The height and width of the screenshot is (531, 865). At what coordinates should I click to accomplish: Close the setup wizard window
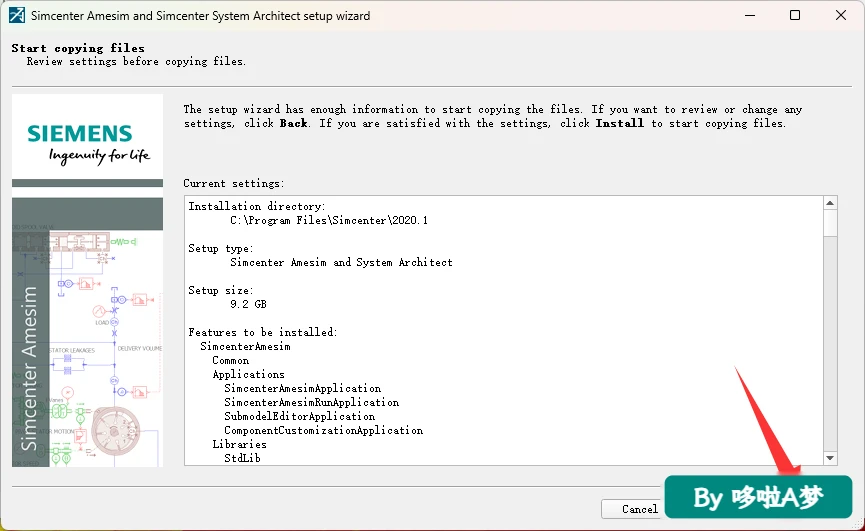coord(841,15)
